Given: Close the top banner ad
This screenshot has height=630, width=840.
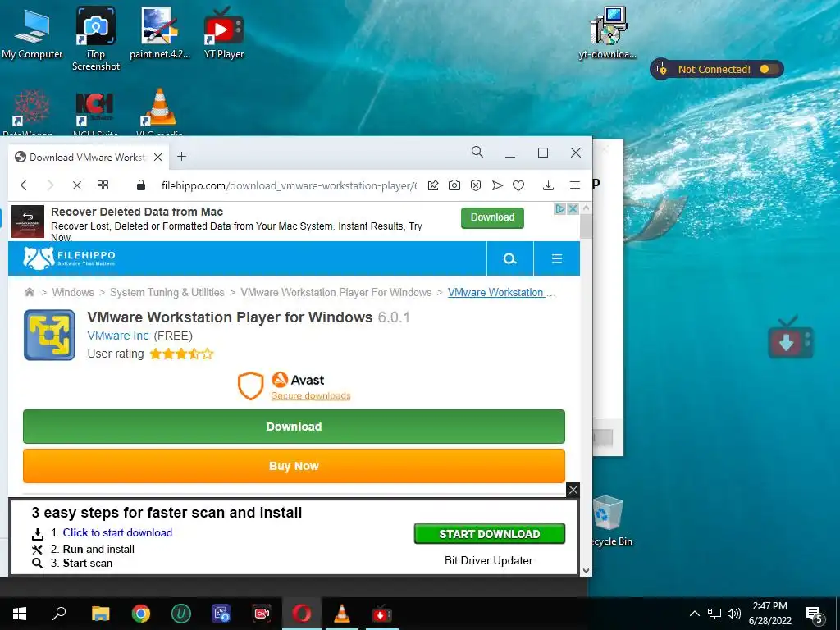Looking at the screenshot, I should 573,208.
